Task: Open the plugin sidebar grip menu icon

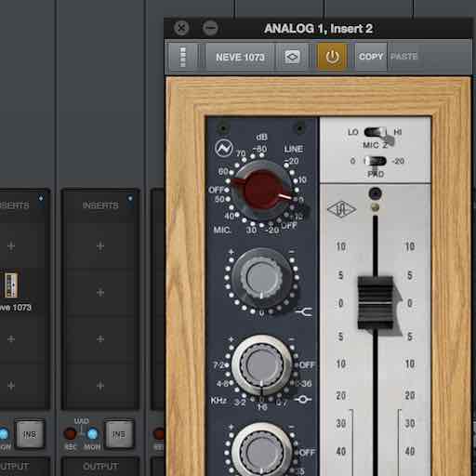Action: tap(183, 57)
